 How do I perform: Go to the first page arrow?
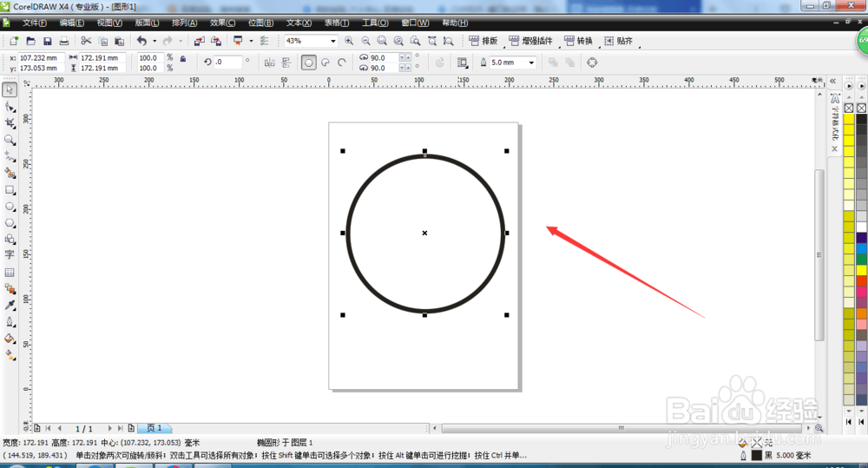[48, 428]
